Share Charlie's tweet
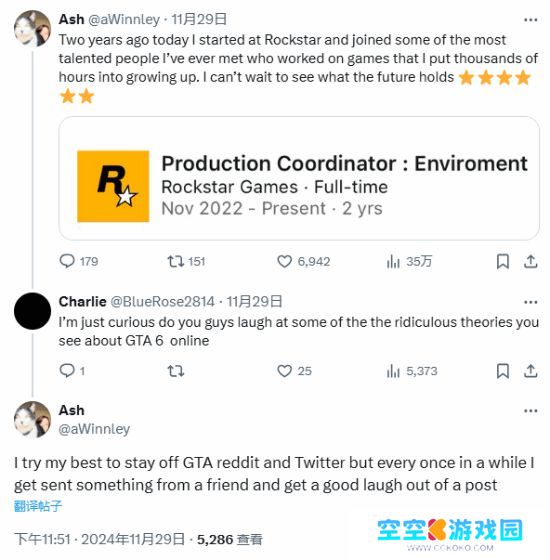 (531, 371)
